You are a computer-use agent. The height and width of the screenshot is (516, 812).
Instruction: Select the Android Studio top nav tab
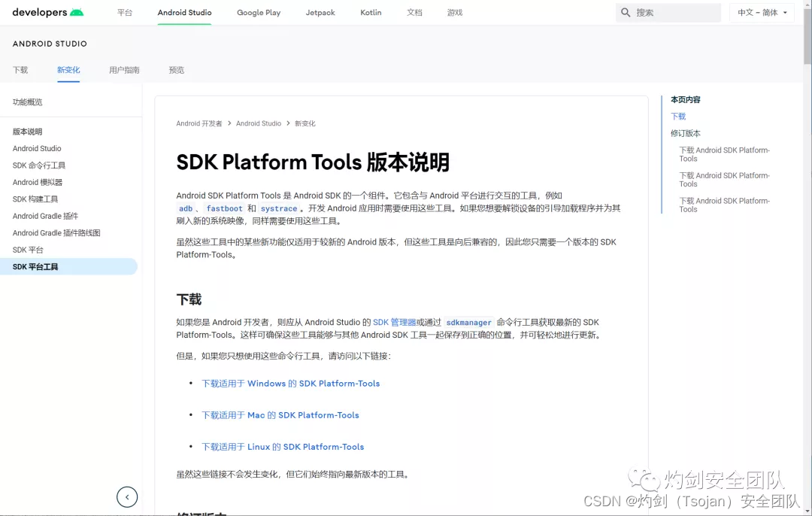point(184,13)
